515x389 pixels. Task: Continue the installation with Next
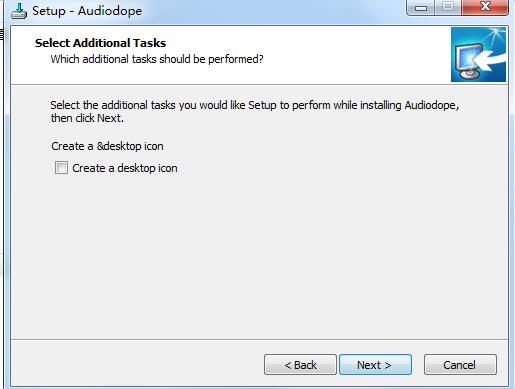(375, 365)
